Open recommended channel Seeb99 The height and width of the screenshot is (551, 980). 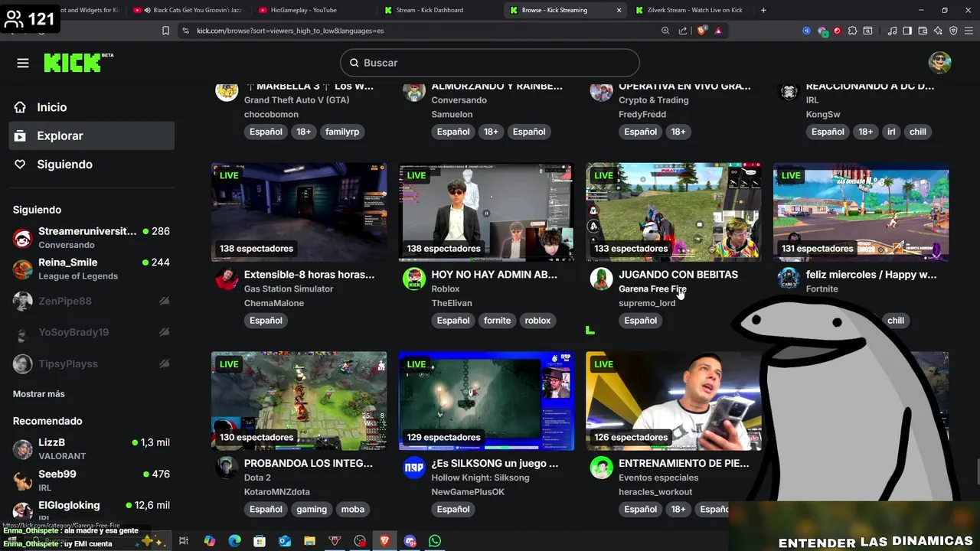(x=92, y=480)
